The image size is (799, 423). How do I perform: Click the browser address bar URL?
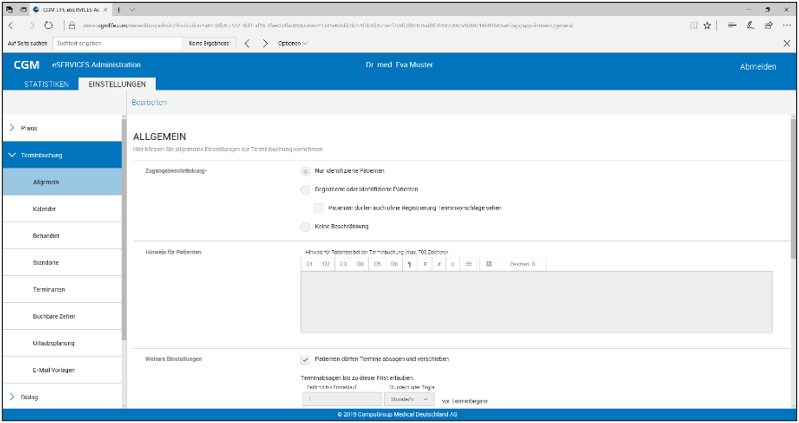coord(328,25)
